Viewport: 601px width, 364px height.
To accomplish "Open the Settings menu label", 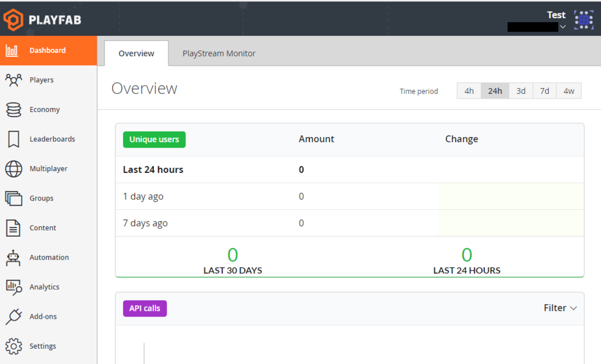I will 42,346.
